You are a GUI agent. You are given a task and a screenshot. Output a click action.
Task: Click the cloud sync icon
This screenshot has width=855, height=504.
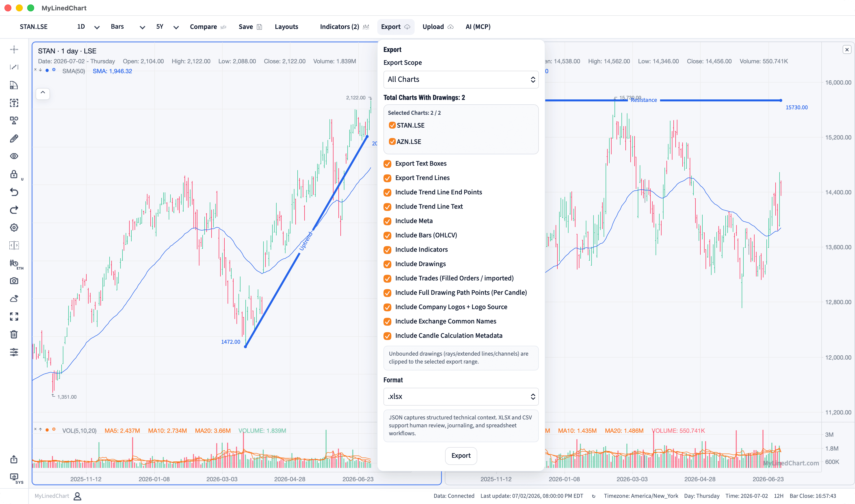pyautogui.click(x=14, y=299)
